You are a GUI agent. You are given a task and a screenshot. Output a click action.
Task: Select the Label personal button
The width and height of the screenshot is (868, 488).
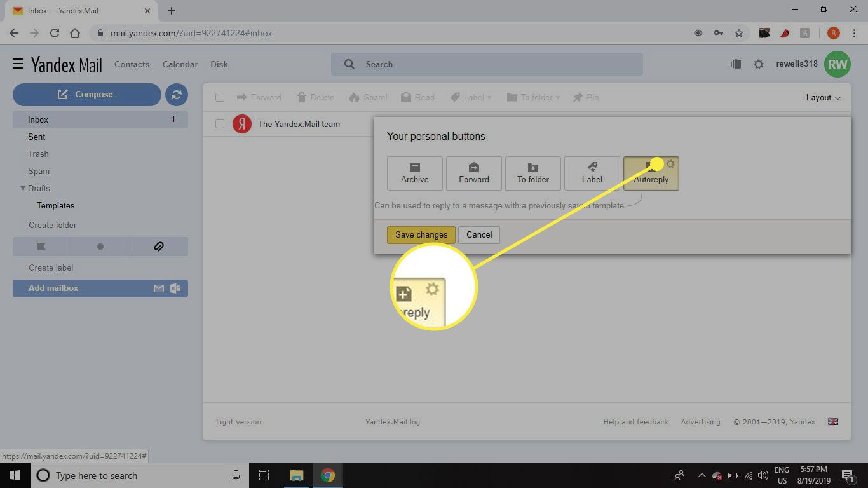(x=592, y=173)
